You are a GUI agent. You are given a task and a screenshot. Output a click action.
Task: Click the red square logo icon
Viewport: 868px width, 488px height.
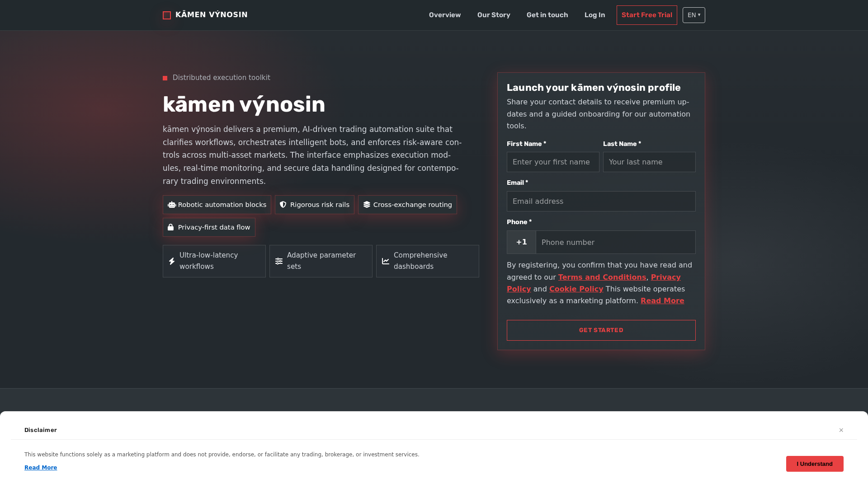click(167, 15)
